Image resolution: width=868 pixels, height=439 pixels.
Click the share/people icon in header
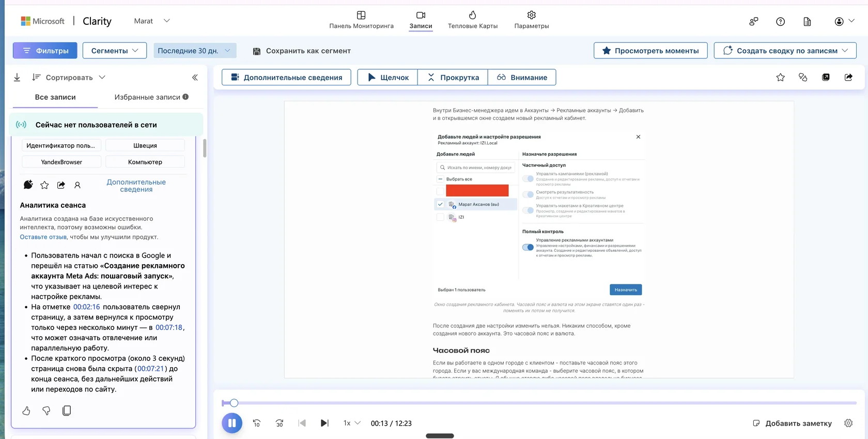click(x=754, y=21)
